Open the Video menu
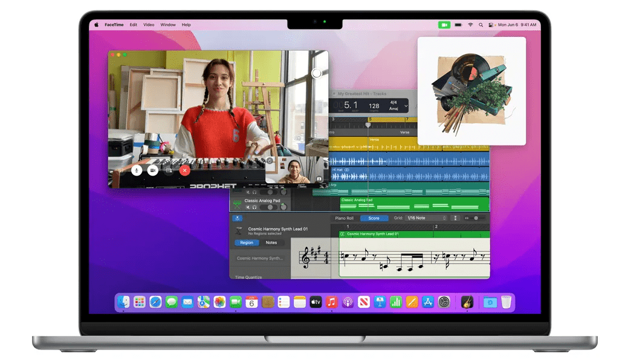This screenshot has width=628, height=364. pos(149,25)
